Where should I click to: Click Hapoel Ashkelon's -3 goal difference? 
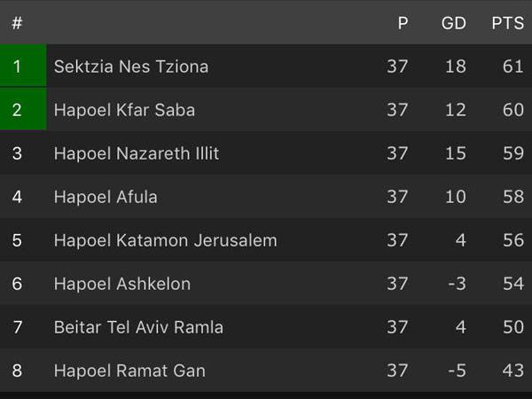tap(455, 284)
